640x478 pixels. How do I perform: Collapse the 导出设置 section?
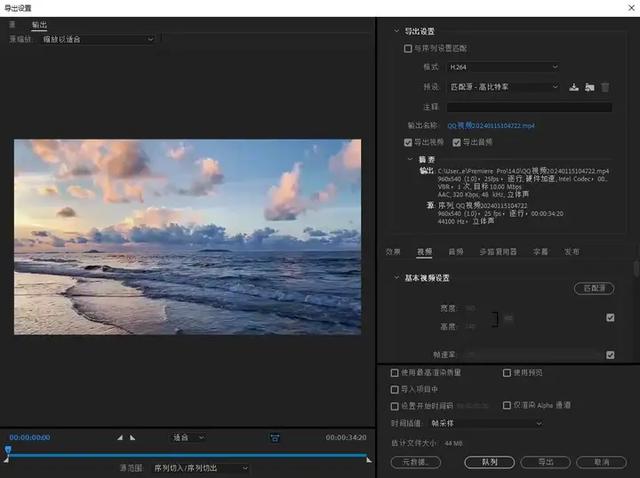[396, 31]
